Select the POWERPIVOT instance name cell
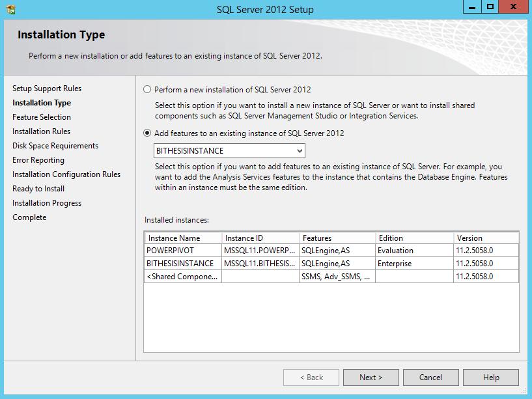532x399 pixels. pos(183,251)
